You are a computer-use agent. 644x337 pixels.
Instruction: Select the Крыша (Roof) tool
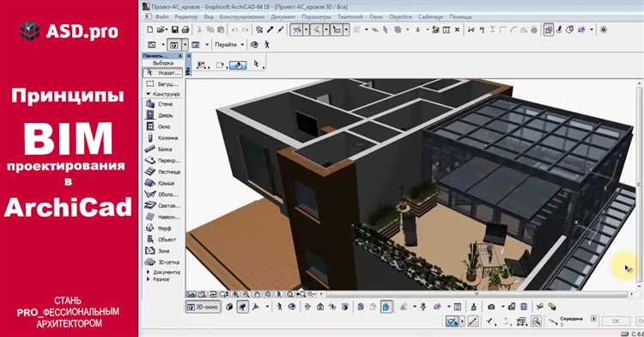coord(162,183)
